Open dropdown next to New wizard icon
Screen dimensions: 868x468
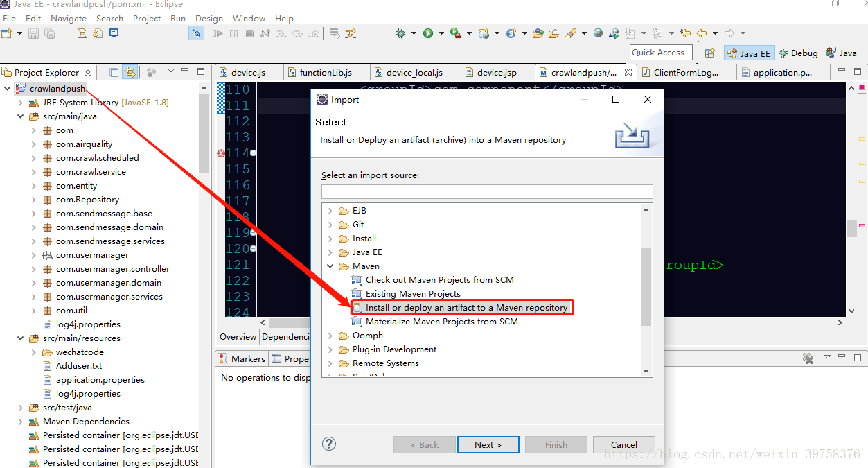coord(19,33)
